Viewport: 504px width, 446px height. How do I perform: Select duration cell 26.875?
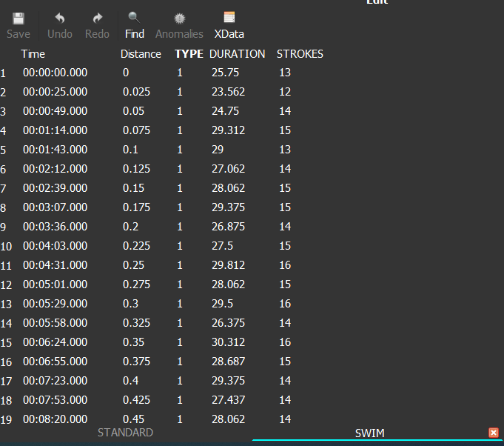click(x=228, y=227)
